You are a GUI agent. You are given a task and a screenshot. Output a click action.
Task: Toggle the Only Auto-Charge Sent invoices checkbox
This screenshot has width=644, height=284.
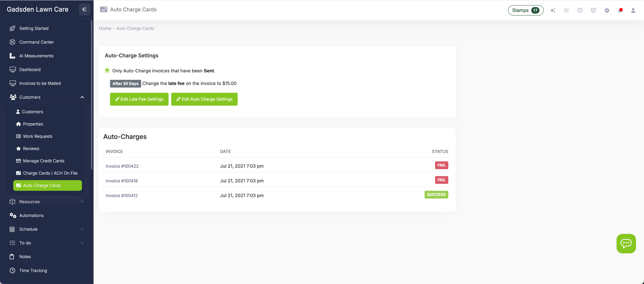coord(107,70)
